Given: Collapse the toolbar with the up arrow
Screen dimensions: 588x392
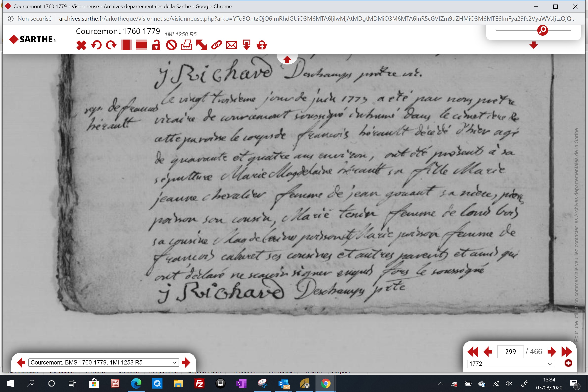Looking at the screenshot, I should pyautogui.click(x=287, y=59).
